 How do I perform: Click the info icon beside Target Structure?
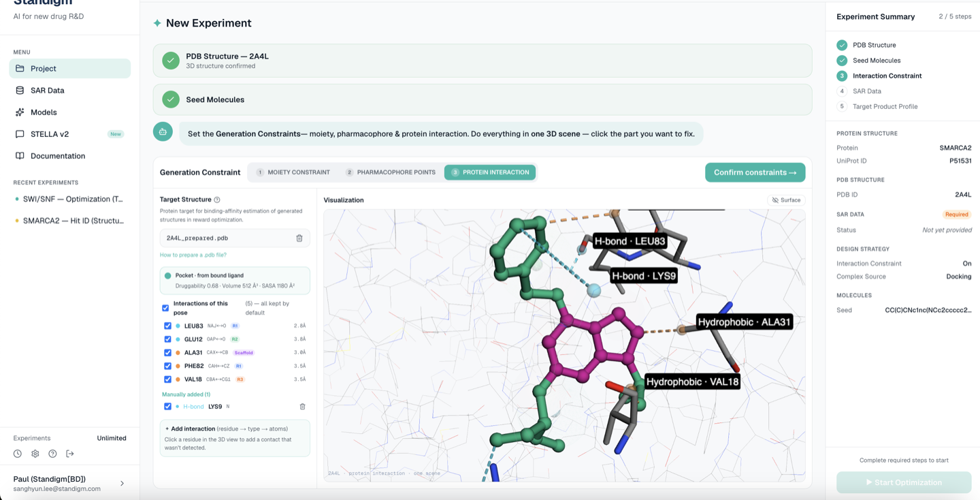click(217, 200)
